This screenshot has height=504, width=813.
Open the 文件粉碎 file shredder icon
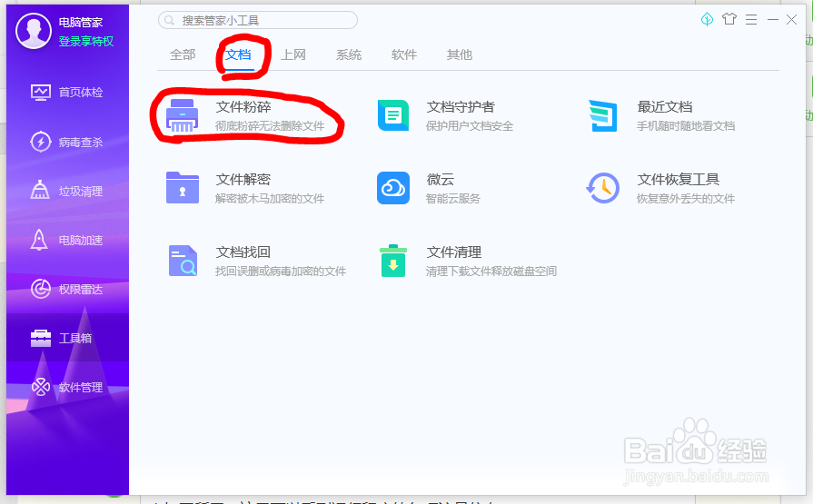[182, 115]
